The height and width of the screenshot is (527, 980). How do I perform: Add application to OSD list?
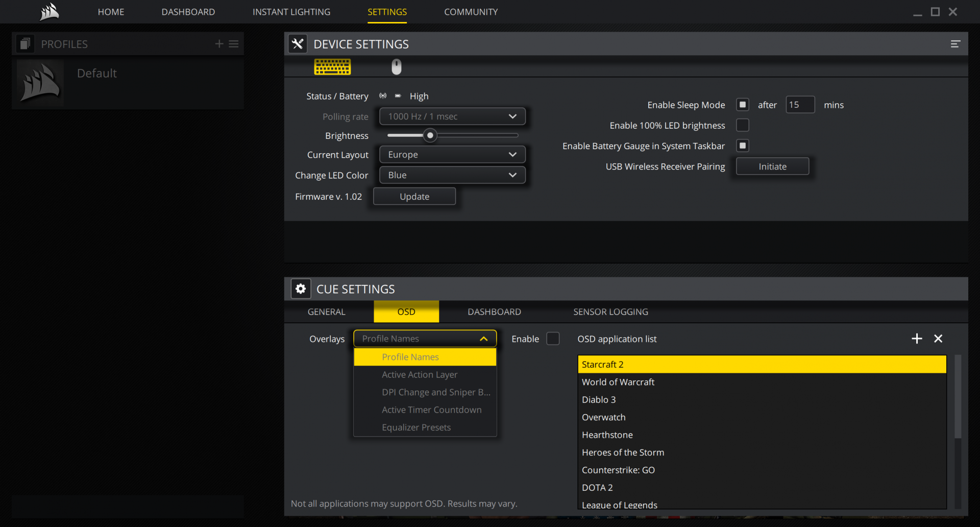pos(917,339)
